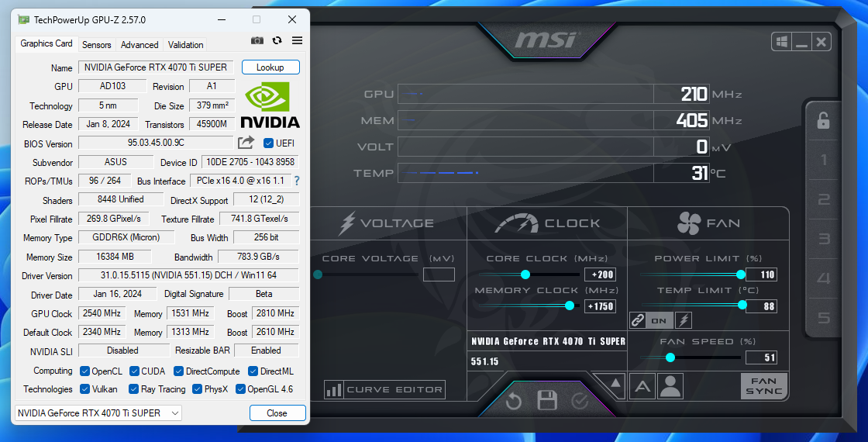Click the BIOS Version 95.03.45.00.9C field
Viewport: 868px width, 442px height.
click(156, 143)
